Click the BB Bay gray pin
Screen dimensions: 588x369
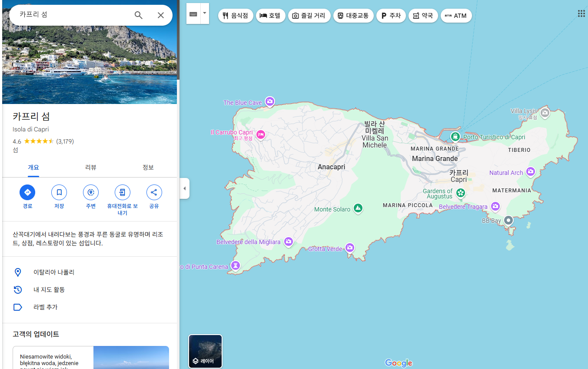point(508,221)
